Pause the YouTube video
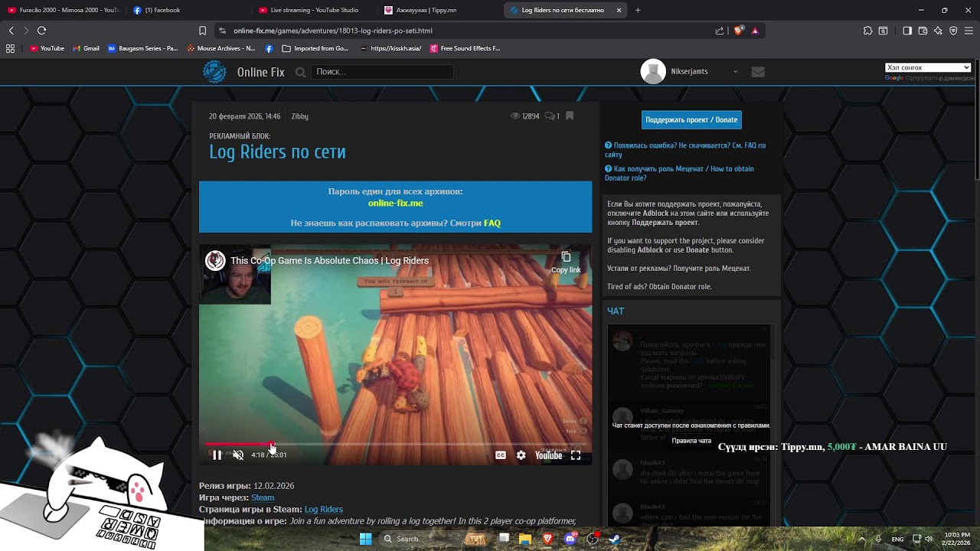 (217, 455)
